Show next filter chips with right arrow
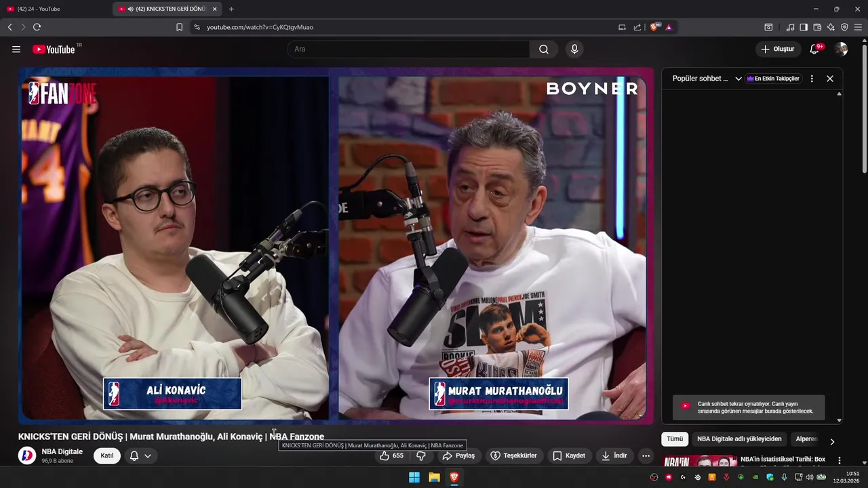Image resolution: width=868 pixels, height=488 pixels. click(832, 441)
